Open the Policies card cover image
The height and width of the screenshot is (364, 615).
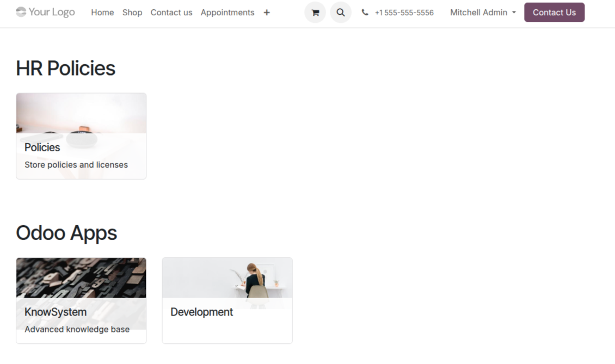[81, 113]
